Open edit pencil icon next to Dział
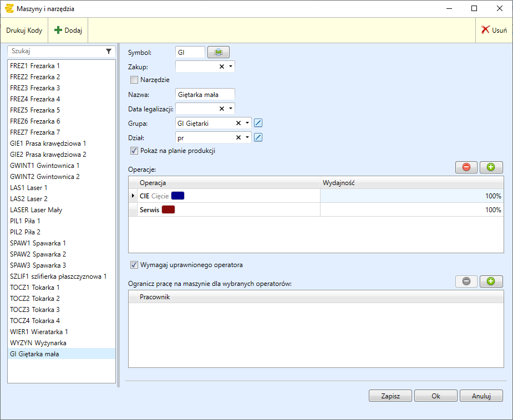The height and width of the screenshot is (420, 513). (258, 137)
